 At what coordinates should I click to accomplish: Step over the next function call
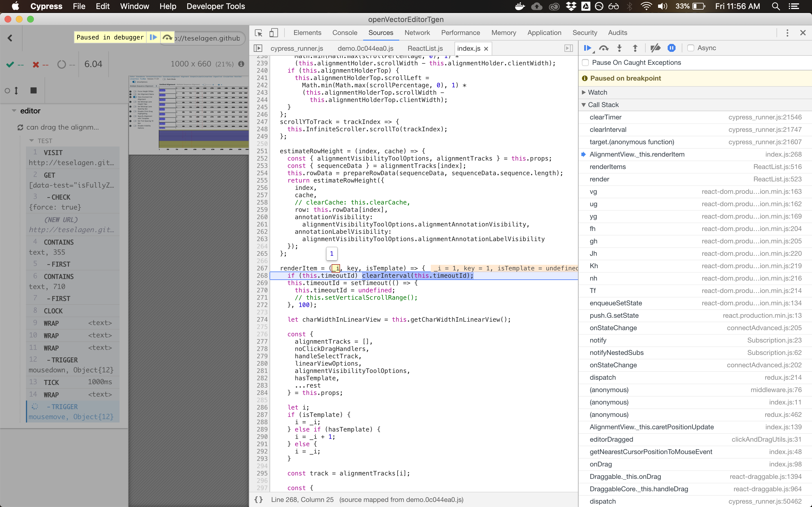pyautogui.click(x=604, y=48)
